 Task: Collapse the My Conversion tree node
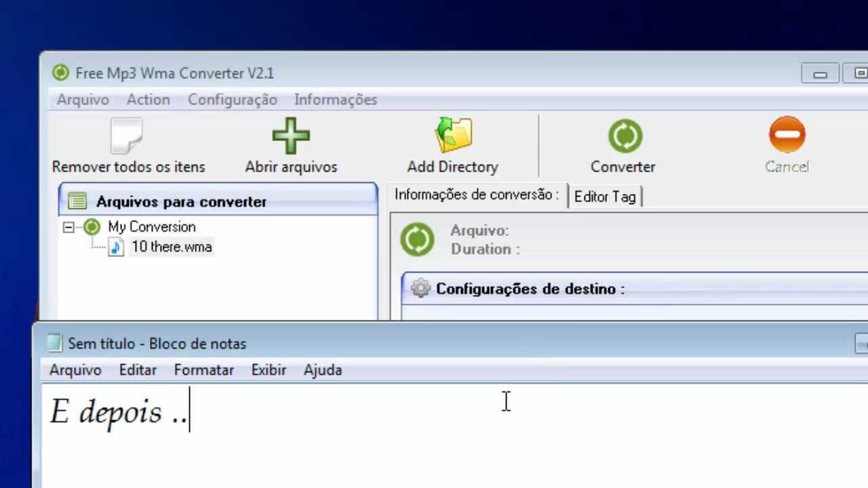pos(68,228)
